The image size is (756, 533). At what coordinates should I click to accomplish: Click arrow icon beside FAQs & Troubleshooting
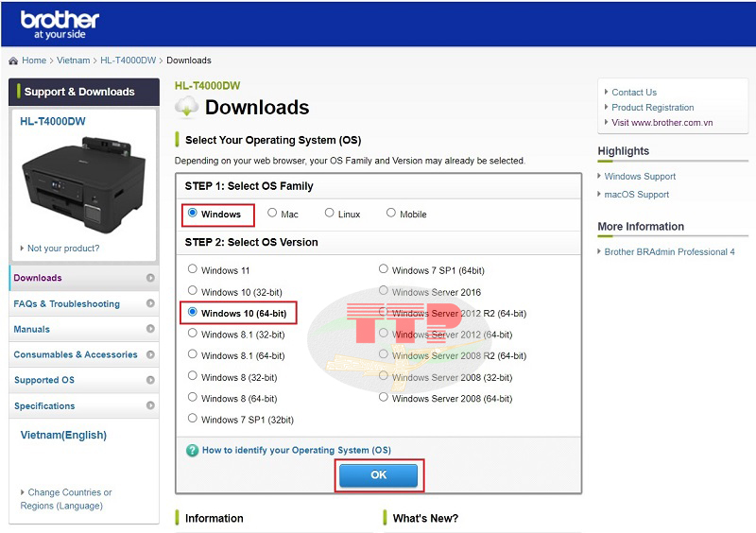click(x=150, y=303)
